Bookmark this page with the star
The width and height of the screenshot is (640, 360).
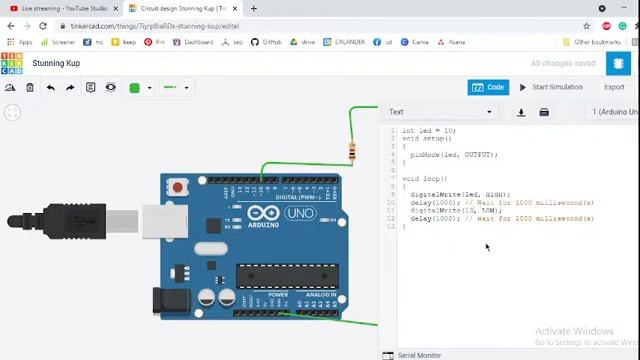[x=587, y=26]
